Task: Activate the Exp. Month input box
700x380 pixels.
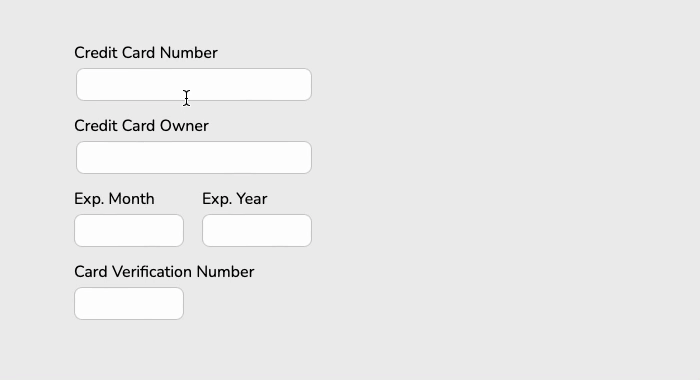Action: (x=129, y=230)
